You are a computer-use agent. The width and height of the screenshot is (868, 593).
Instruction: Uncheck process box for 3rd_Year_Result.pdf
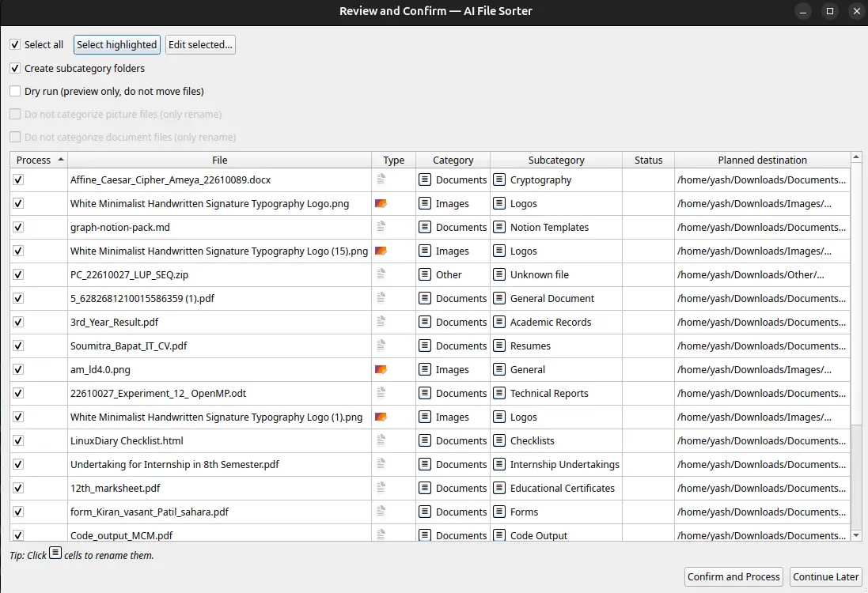pos(18,322)
